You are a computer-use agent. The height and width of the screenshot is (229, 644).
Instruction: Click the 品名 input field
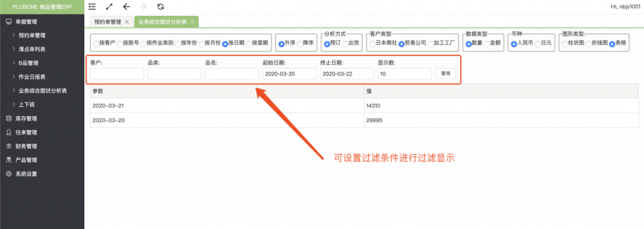232,74
